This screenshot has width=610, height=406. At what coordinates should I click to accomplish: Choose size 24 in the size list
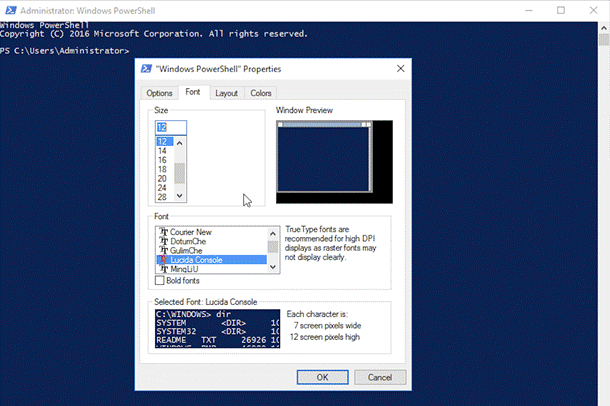pyautogui.click(x=165, y=188)
